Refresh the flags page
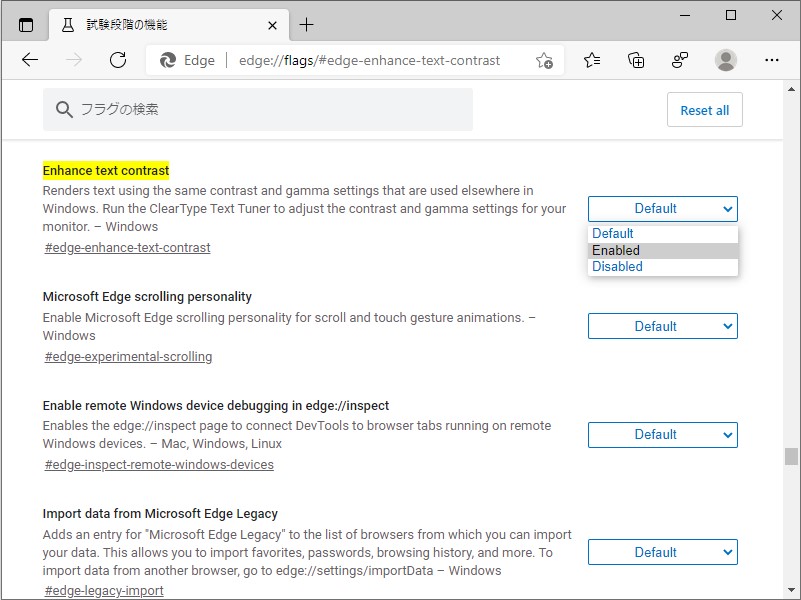801x600 pixels. (117, 60)
